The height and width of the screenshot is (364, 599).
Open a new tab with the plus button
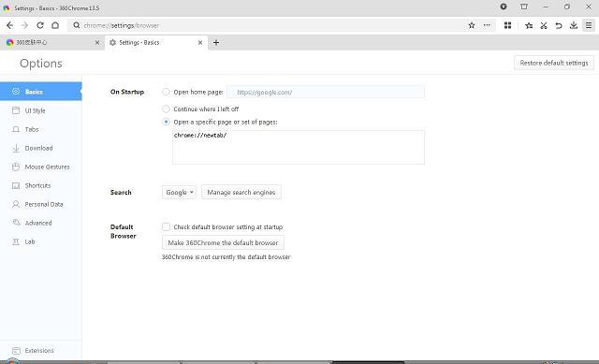(x=216, y=42)
